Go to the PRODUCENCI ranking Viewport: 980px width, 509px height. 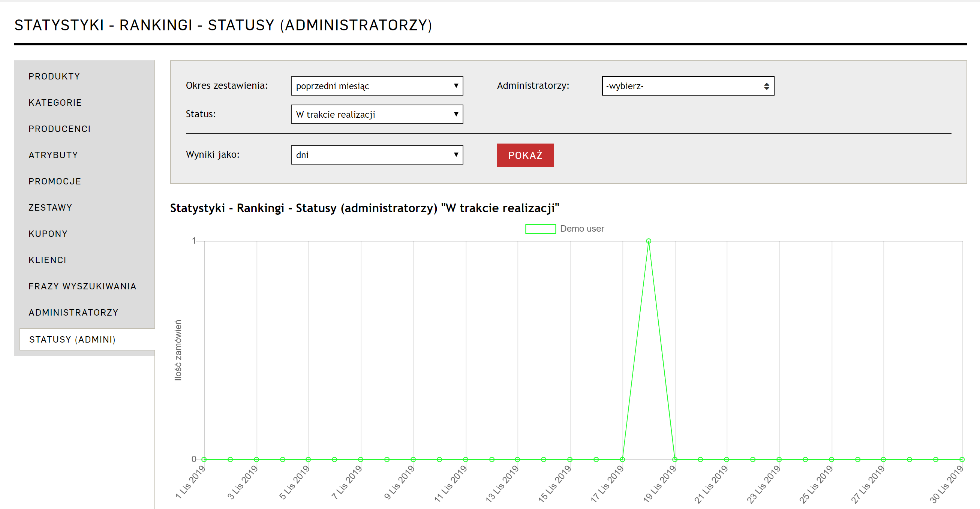click(60, 129)
